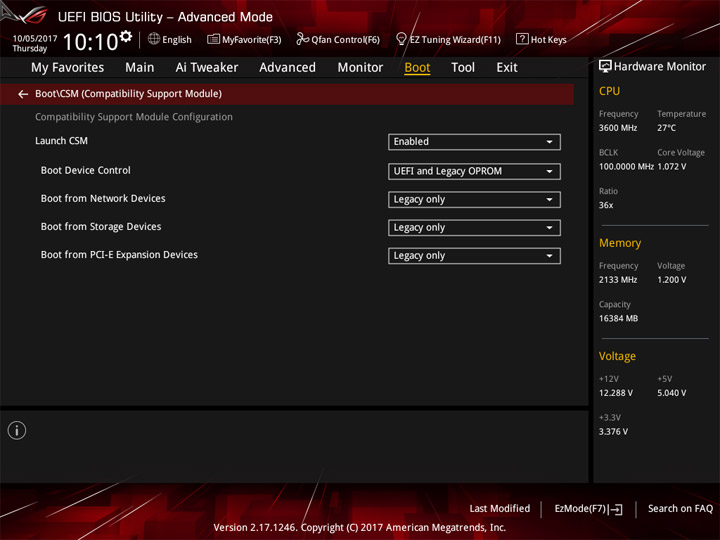This screenshot has width=720, height=540.
Task: Click English language button
Action: [177, 40]
